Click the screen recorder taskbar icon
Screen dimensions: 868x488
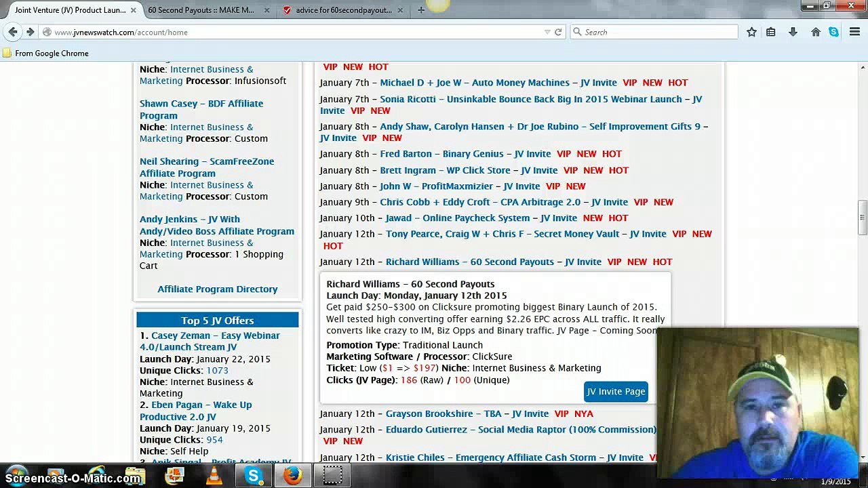click(332, 476)
